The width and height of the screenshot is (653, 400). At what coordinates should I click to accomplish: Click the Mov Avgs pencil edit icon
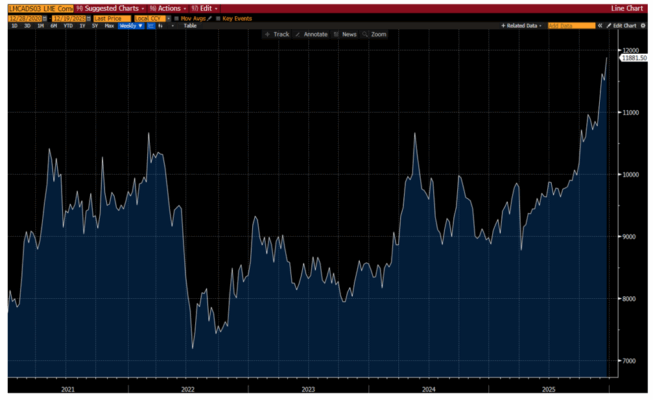[209, 18]
